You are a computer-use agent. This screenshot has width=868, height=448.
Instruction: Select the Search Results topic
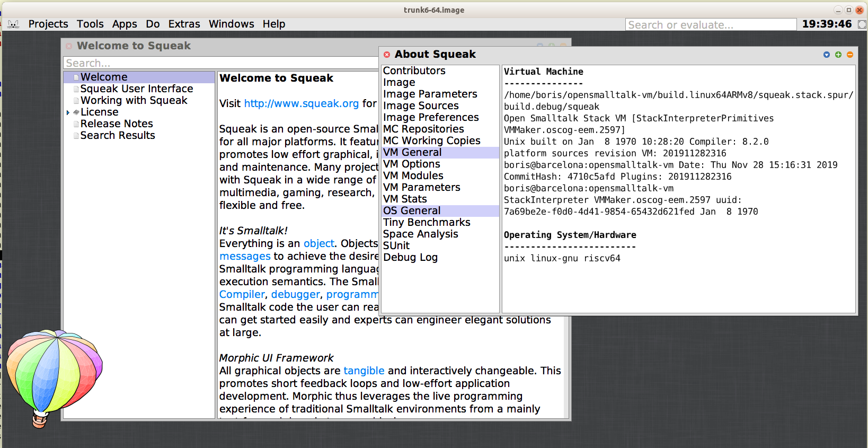coord(139,135)
